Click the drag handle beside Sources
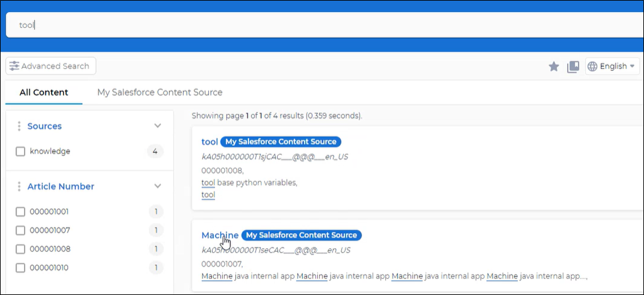The image size is (644, 295). (20, 126)
